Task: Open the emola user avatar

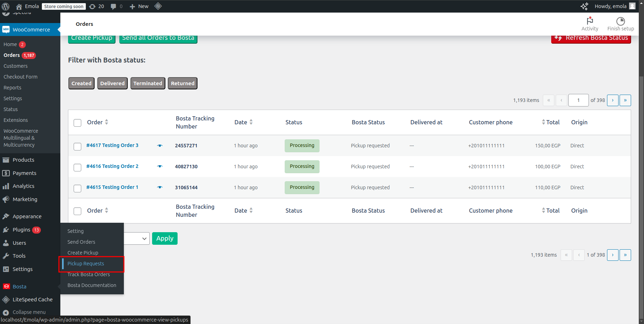Action: click(x=632, y=6)
